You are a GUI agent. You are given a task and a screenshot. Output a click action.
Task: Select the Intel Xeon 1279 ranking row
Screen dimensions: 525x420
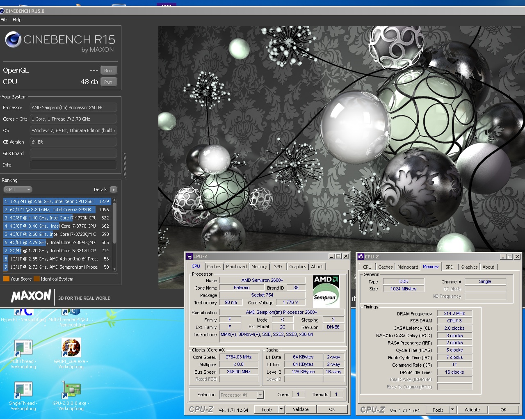click(x=57, y=201)
